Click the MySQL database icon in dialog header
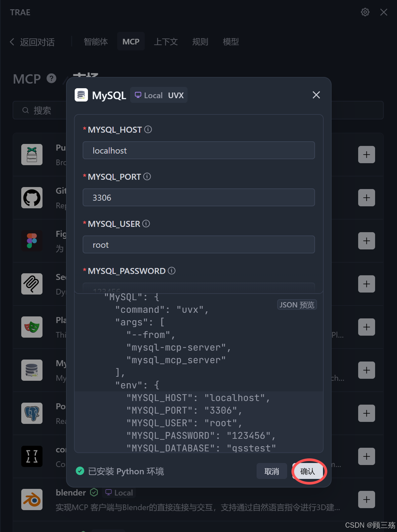Viewport: 397px width, 532px height. point(81,95)
